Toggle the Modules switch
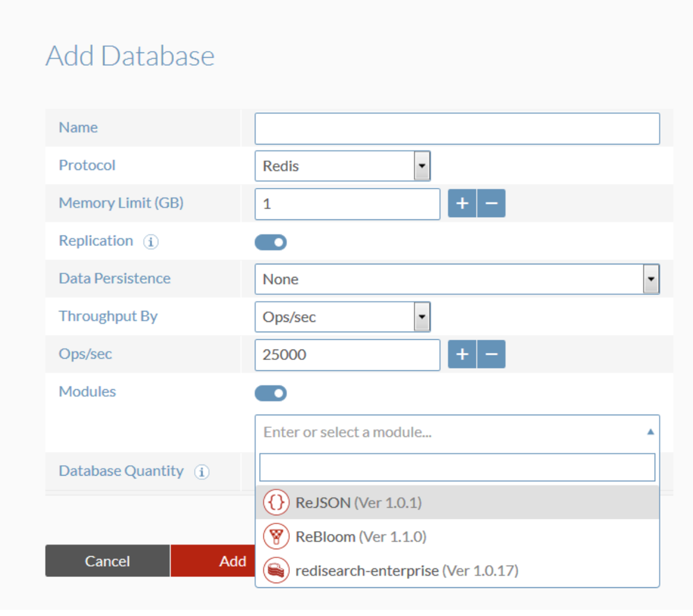693x616 pixels. coord(271,393)
